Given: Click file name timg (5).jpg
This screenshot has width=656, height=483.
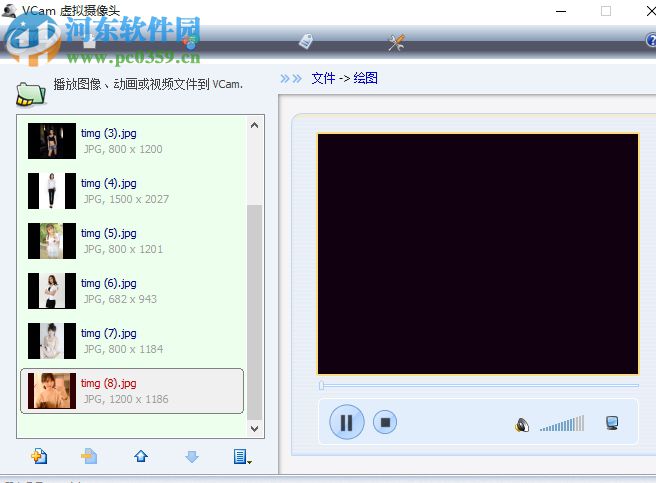Looking at the screenshot, I should point(109,234).
